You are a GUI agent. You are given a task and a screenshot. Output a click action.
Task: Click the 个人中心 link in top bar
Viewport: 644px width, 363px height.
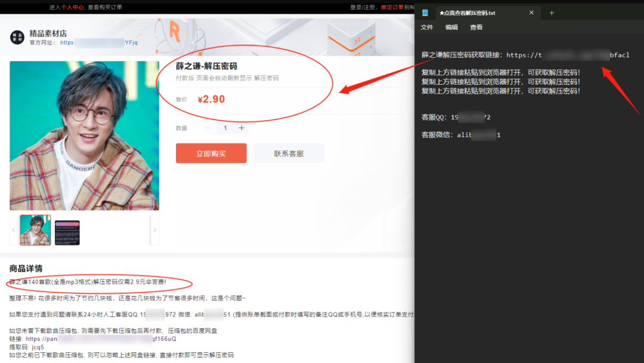coord(72,7)
